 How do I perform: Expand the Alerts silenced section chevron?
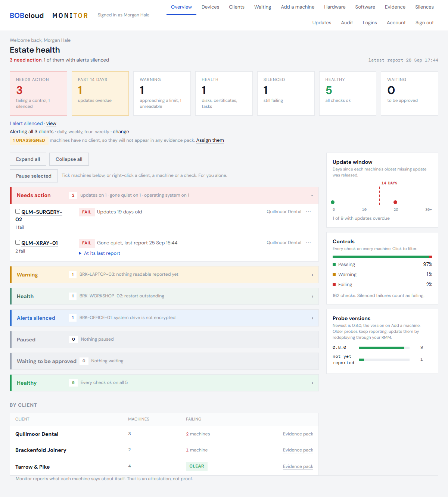312,318
